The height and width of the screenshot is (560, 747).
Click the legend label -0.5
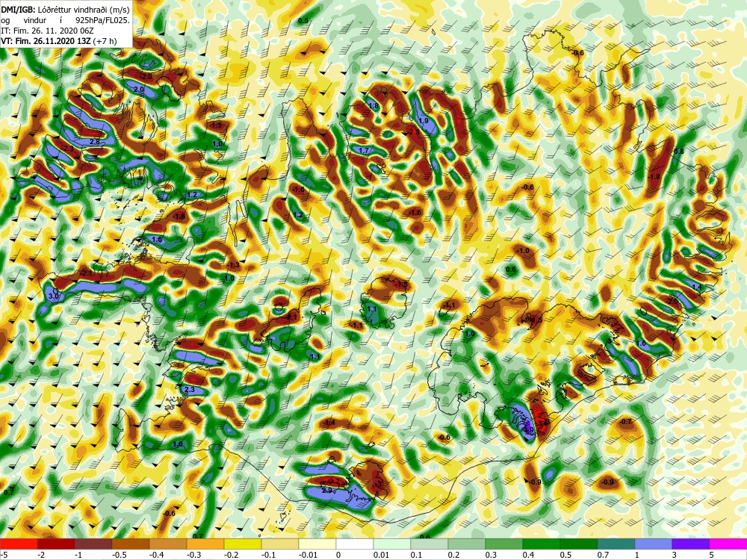pos(120,555)
